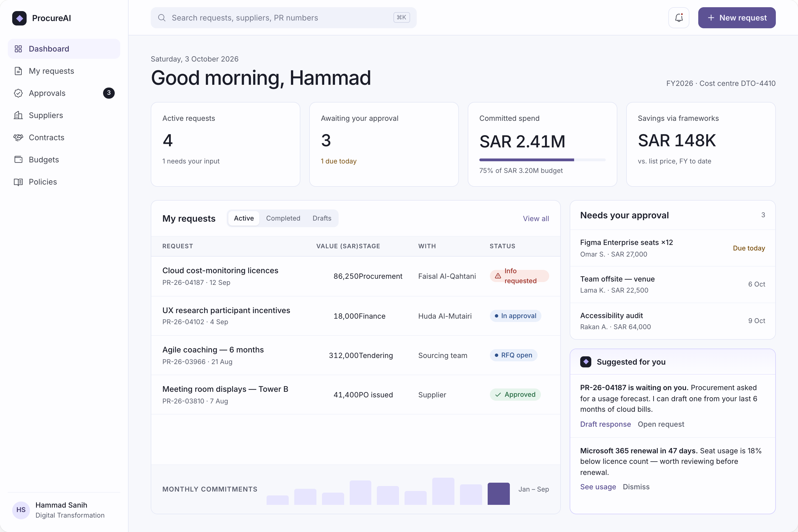Click the search magnifier icon
This screenshot has width=798, height=532.
[162, 18]
